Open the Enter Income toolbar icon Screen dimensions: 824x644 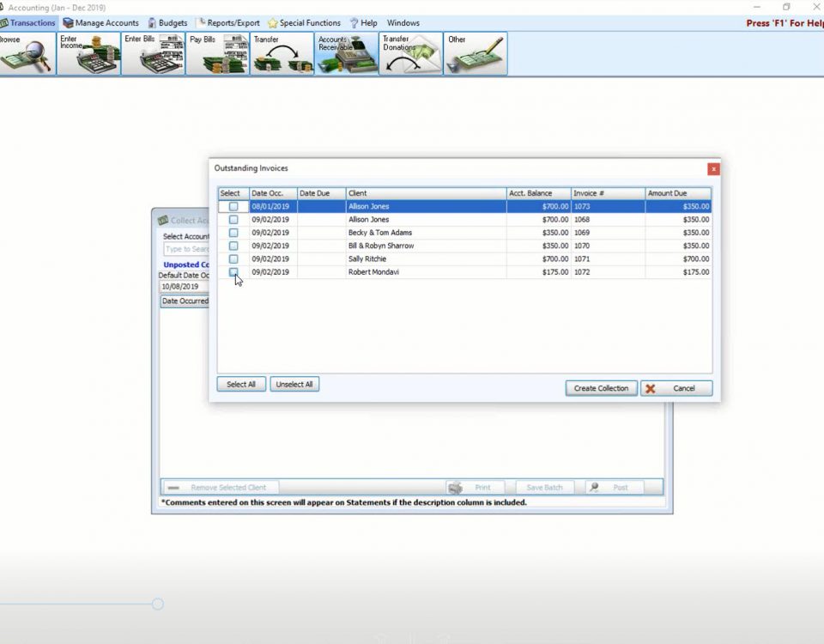pyautogui.click(x=89, y=54)
